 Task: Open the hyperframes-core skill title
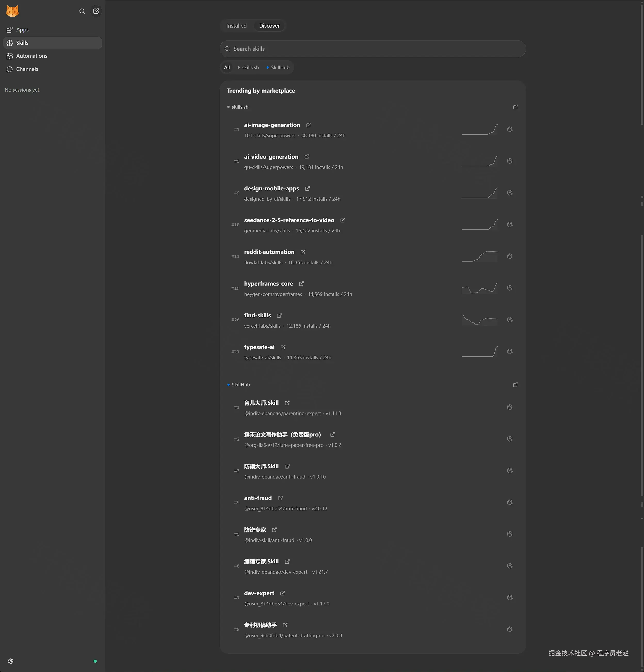[x=269, y=284]
